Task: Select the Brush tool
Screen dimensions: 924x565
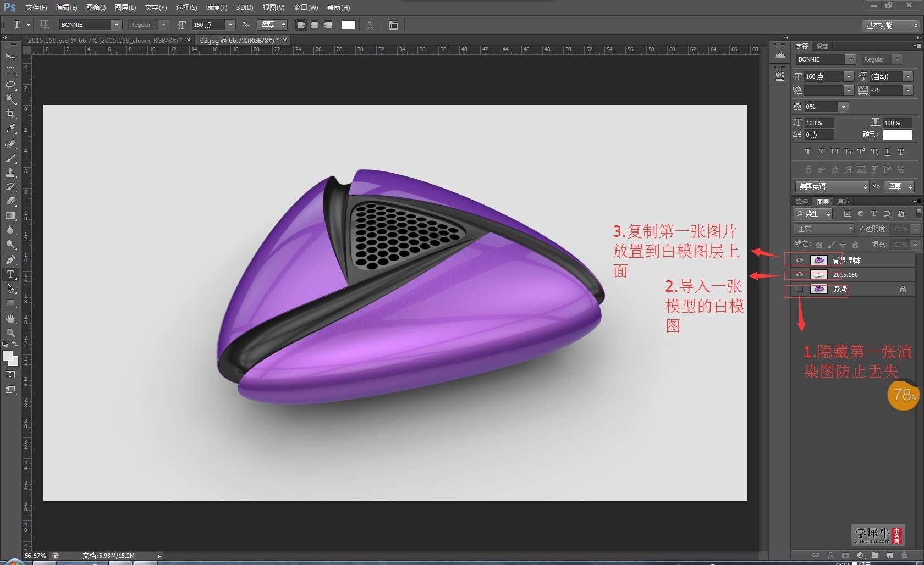Action: pos(10,158)
